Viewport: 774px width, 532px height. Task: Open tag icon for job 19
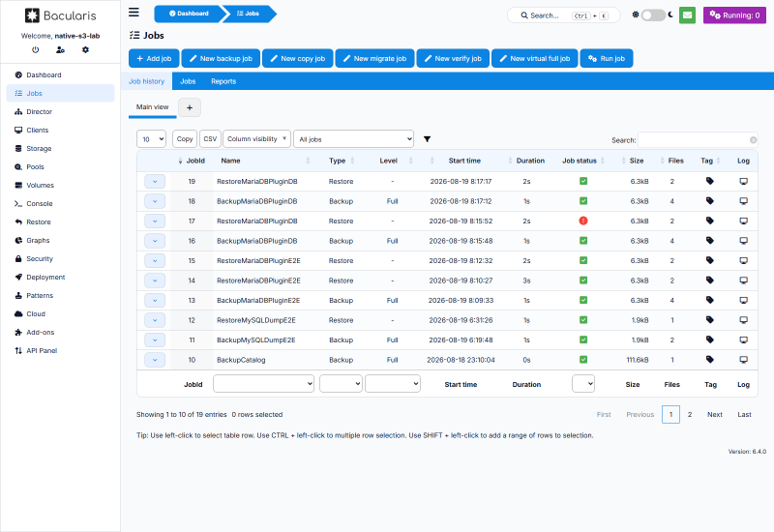click(710, 181)
